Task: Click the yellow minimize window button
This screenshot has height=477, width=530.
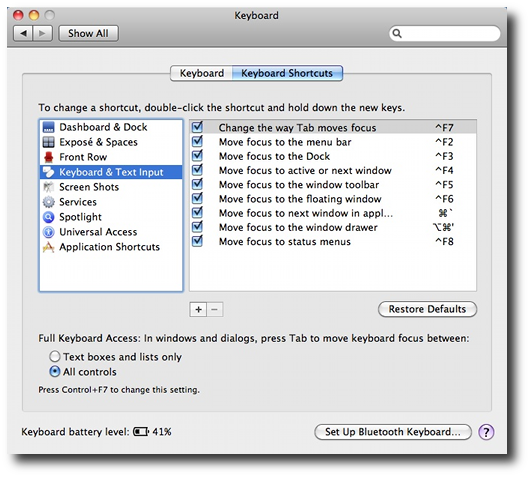Action: pyautogui.click(x=34, y=15)
